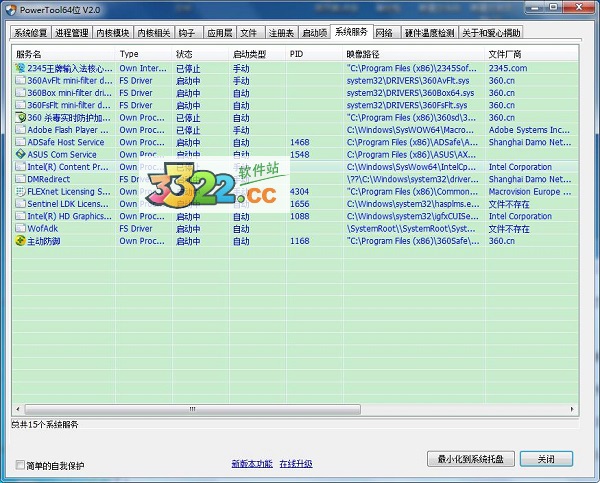Click PID value 4304

(300, 191)
